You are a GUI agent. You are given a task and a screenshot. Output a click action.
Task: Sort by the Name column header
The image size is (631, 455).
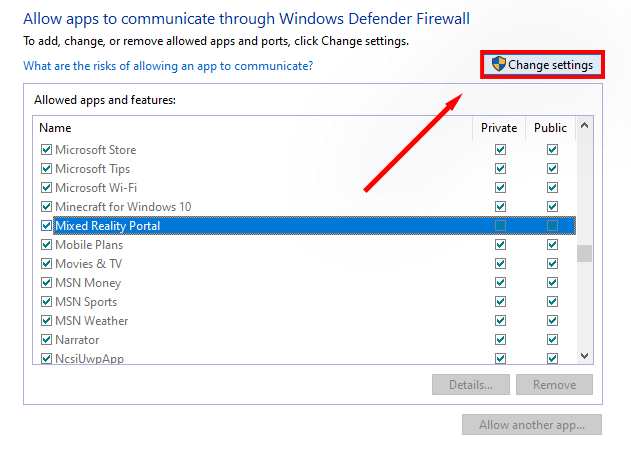tap(250, 128)
